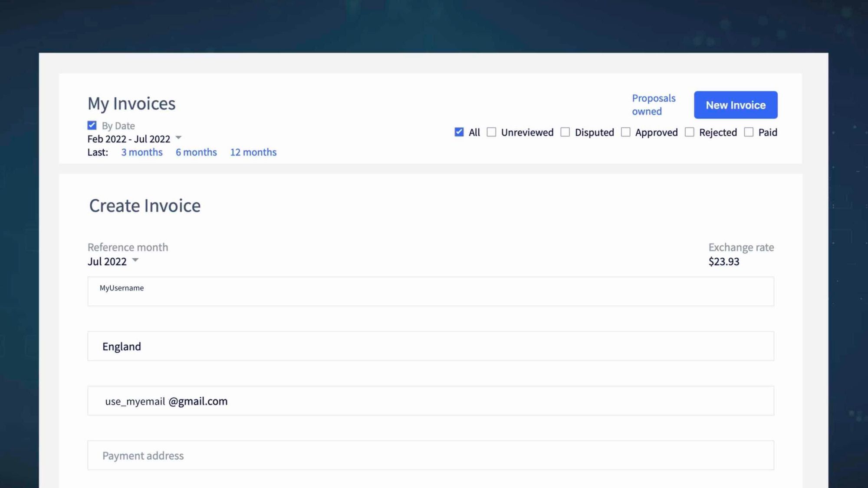Filter invoices to last 3 months
The image size is (868, 488).
coord(142,152)
